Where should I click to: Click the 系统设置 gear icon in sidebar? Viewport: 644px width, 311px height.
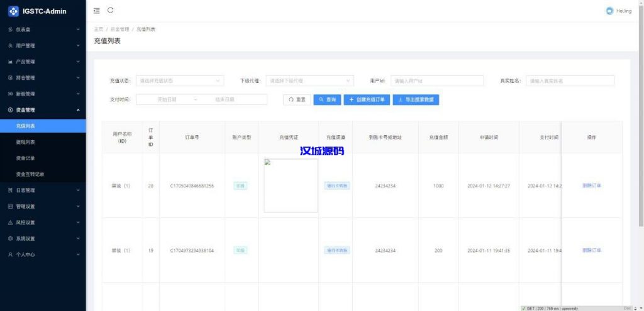10,239
